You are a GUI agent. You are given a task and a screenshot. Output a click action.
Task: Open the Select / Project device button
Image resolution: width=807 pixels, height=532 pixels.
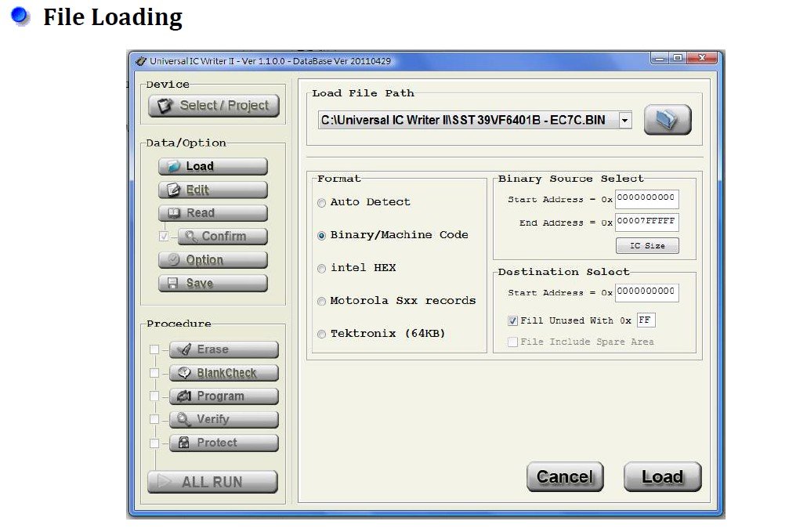pos(214,106)
